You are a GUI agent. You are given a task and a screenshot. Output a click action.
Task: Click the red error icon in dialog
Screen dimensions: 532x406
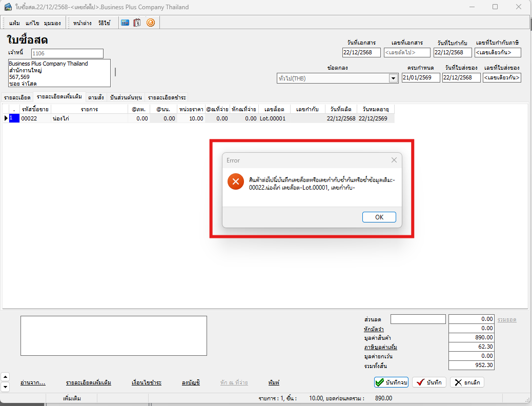236,181
